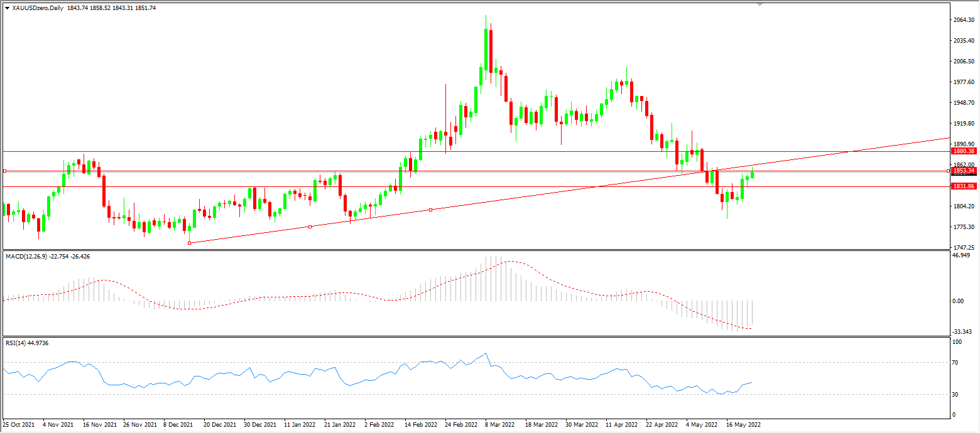Select the 1880.38 red price label
The height and width of the screenshot is (433, 980).
963,151
